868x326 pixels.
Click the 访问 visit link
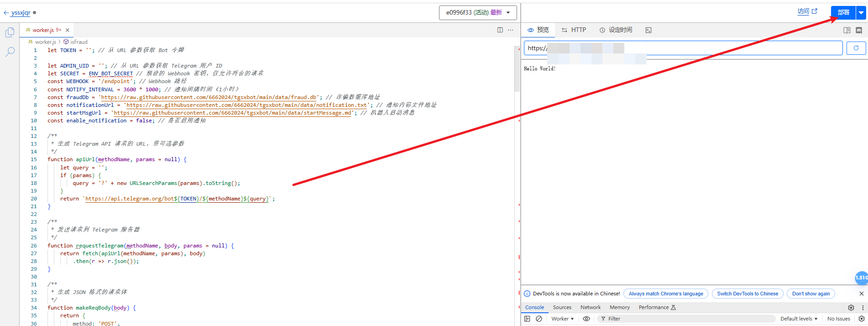pos(807,11)
